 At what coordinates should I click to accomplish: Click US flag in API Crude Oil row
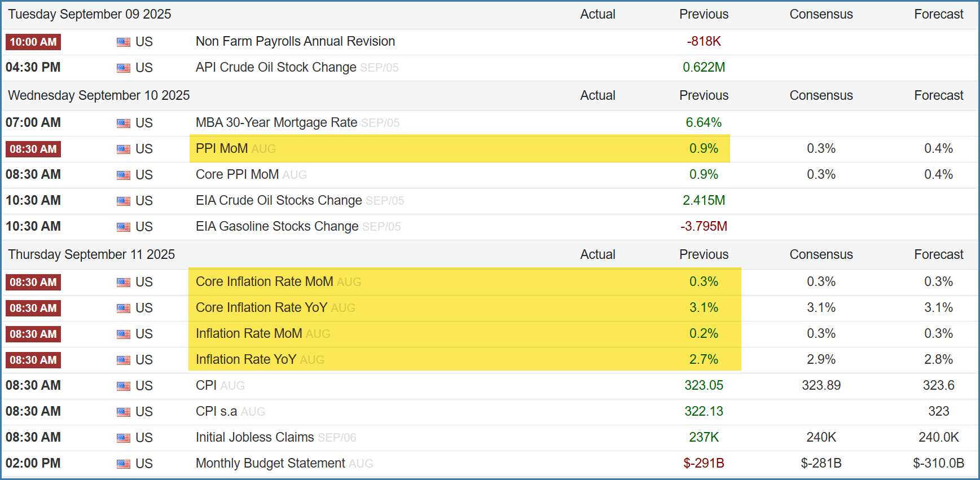(x=124, y=68)
